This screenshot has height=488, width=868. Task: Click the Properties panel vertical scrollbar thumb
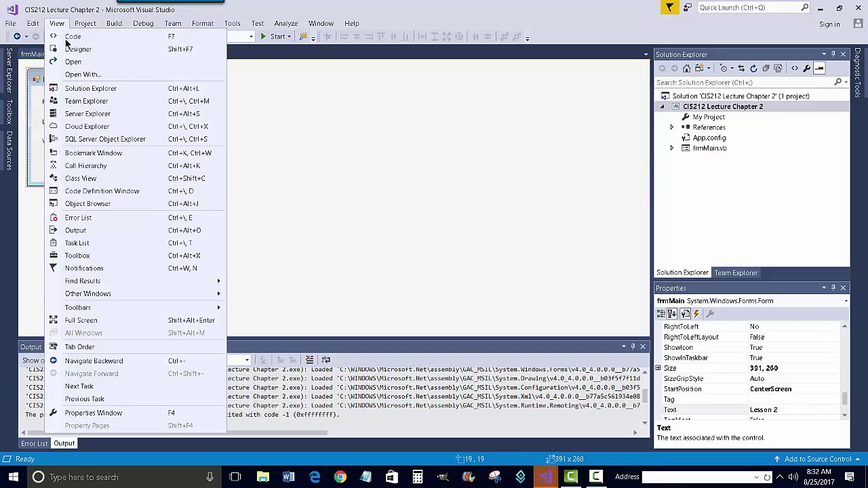tap(845, 398)
